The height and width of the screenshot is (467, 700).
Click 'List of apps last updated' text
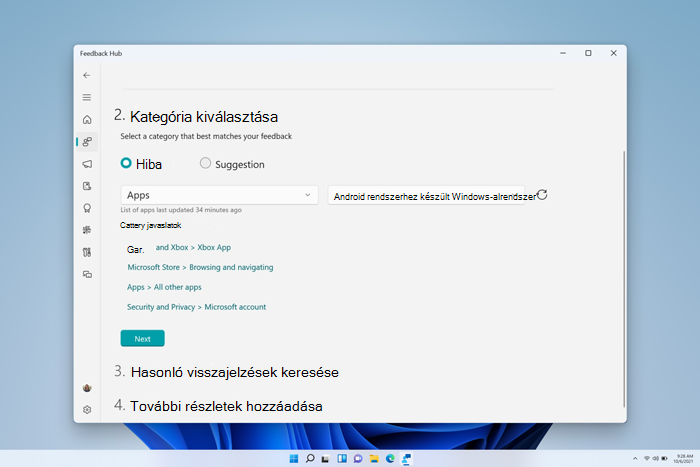click(181, 210)
